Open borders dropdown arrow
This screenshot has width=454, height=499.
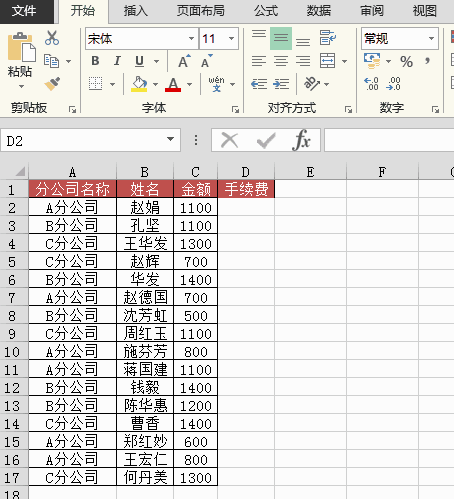(x=112, y=84)
